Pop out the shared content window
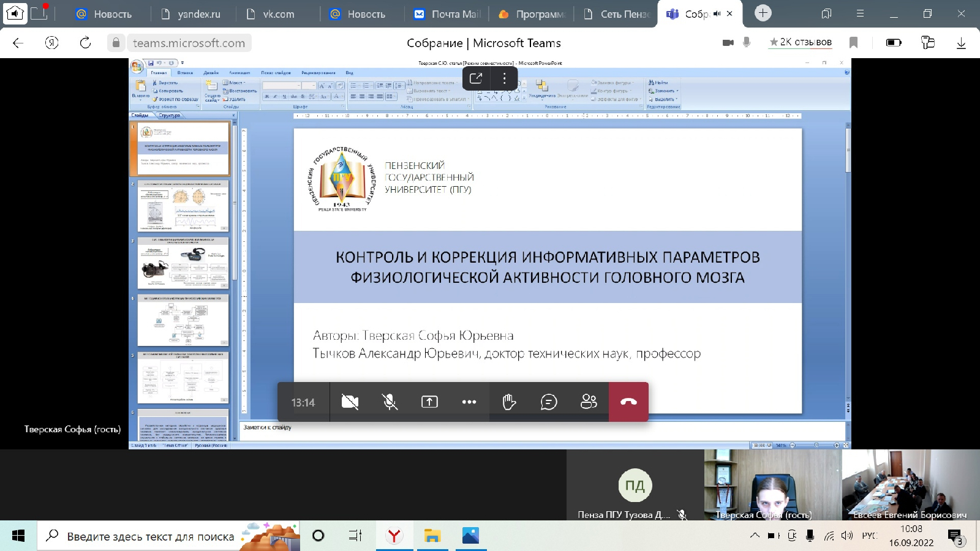This screenshot has height=551, width=980. coord(476,78)
